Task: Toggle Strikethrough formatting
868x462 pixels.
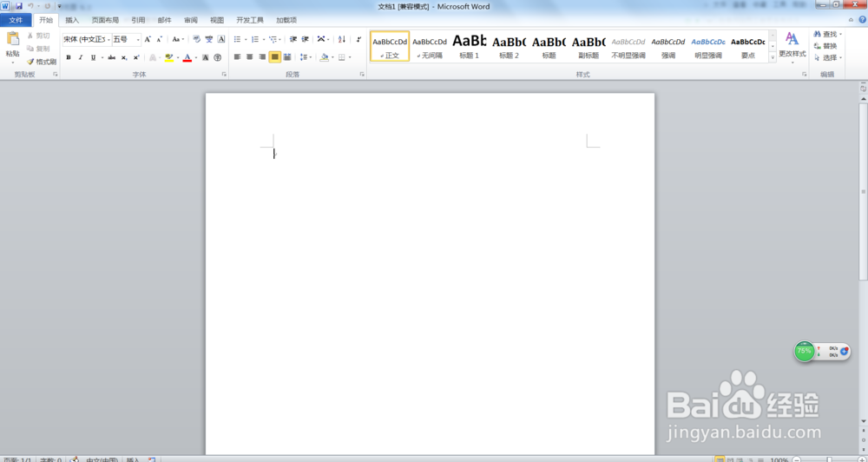Action: coord(111,57)
